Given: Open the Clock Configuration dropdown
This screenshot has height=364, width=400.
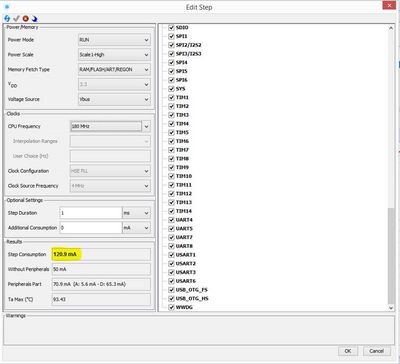Looking at the screenshot, I should (x=110, y=171).
